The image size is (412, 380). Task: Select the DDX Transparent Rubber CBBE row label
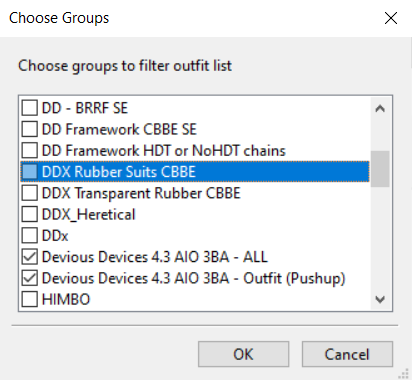(x=141, y=193)
